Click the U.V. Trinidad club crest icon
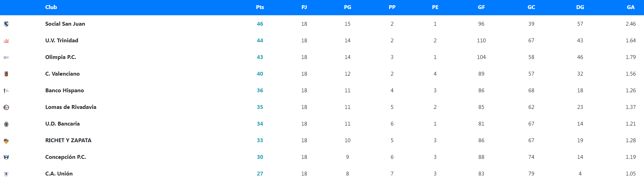Viewport: 644px width, 180px height. 6,41
